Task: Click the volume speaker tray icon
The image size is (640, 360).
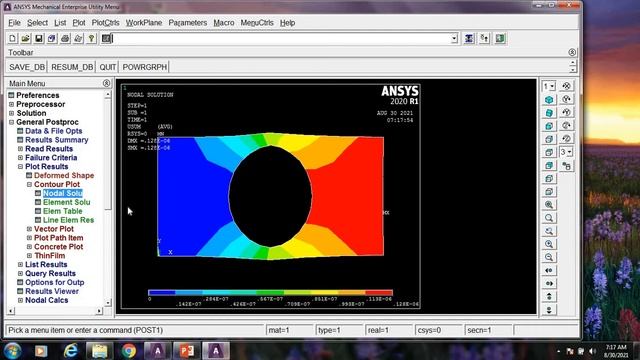Action: click(x=593, y=351)
